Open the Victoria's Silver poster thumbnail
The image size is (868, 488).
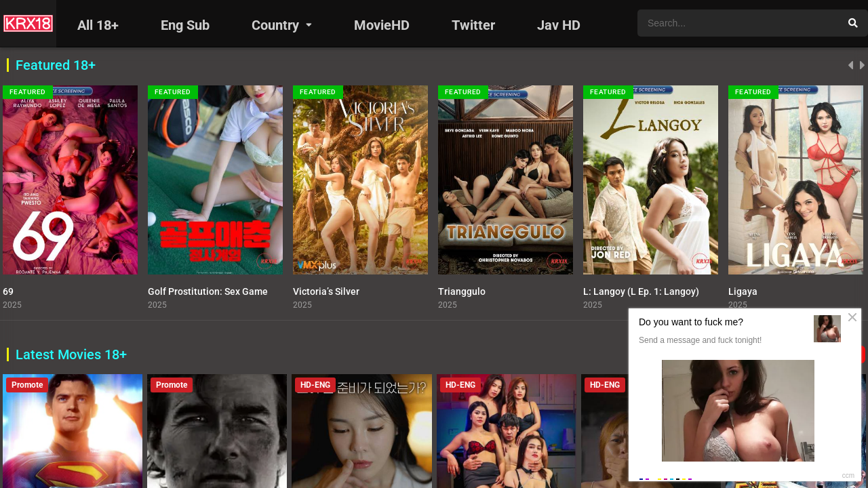tap(360, 180)
